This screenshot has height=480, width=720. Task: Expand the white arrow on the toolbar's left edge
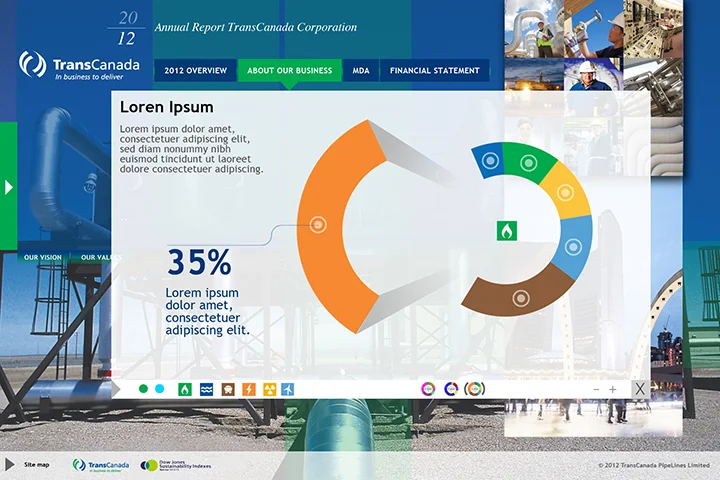click(116, 390)
